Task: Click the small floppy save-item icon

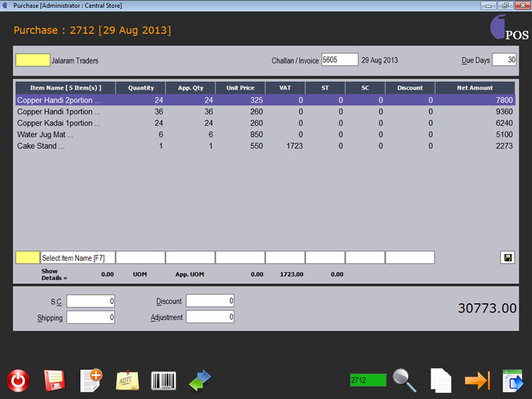Action: pos(507,257)
